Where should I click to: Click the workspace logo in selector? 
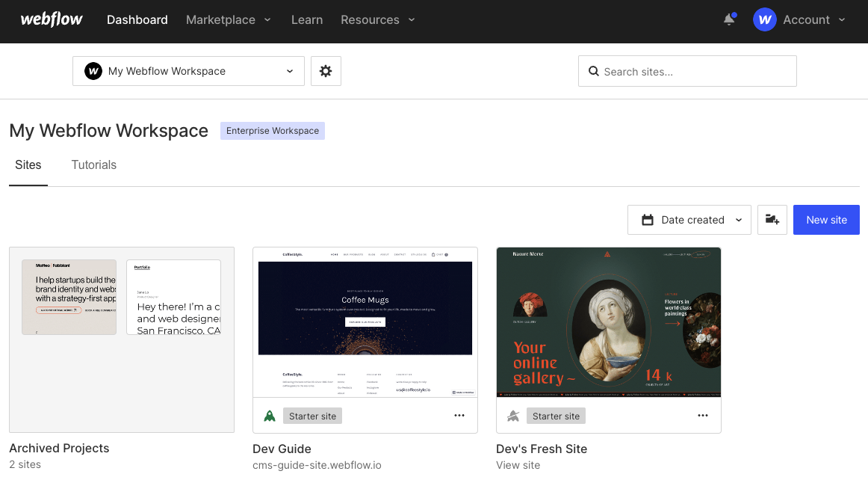click(x=93, y=71)
